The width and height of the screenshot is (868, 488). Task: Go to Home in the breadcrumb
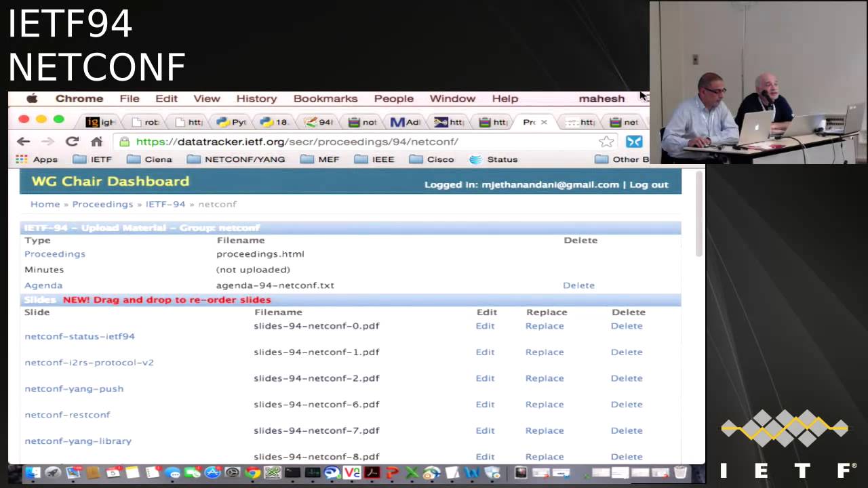tap(45, 204)
